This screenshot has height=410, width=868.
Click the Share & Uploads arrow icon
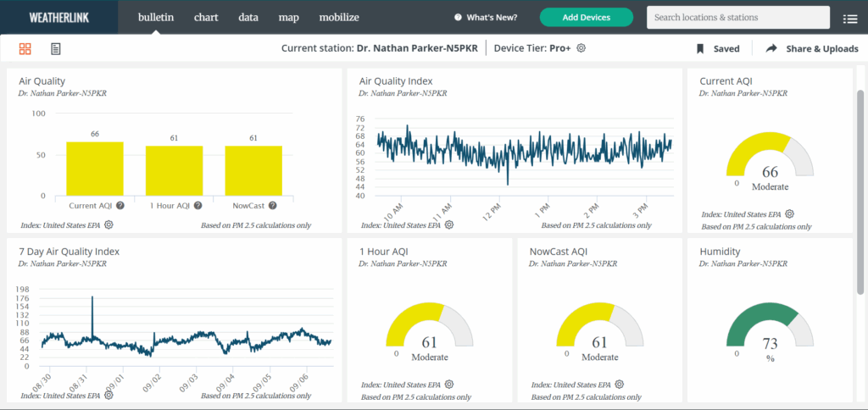coord(771,49)
